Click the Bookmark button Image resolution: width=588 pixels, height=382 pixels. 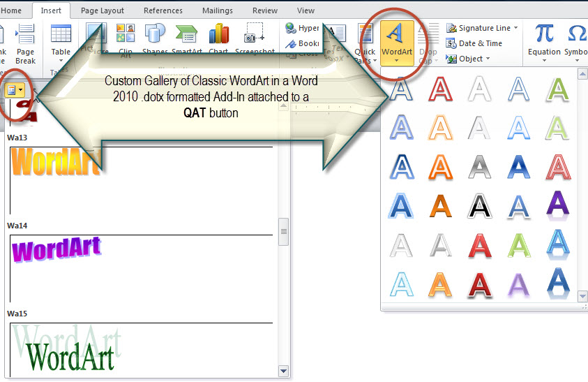point(302,43)
